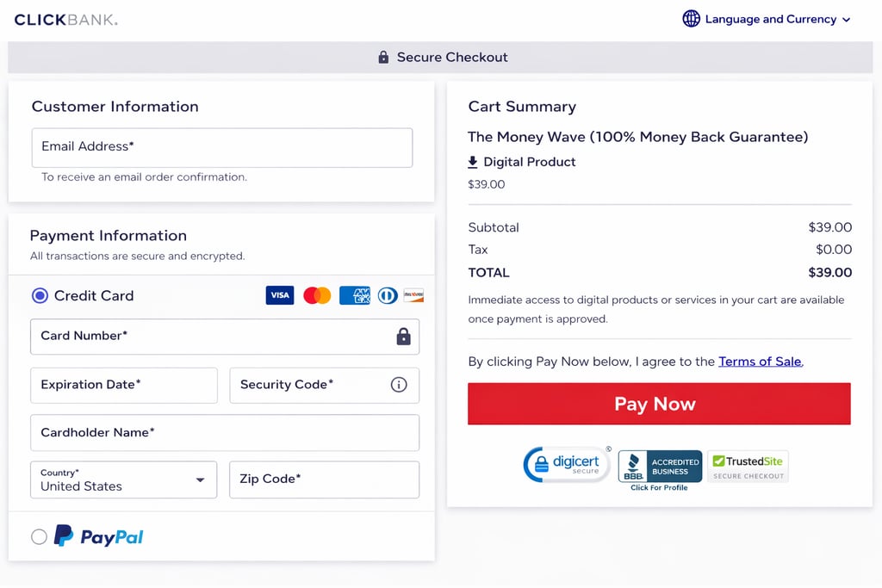The image size is (882, 588).
Task: Click the globe language icon
Action: point(691,19)
